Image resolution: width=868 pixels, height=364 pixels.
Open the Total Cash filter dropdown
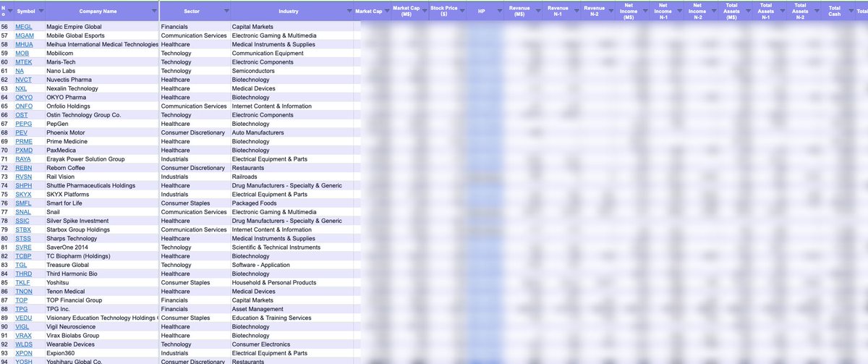(x=850, y=12)
